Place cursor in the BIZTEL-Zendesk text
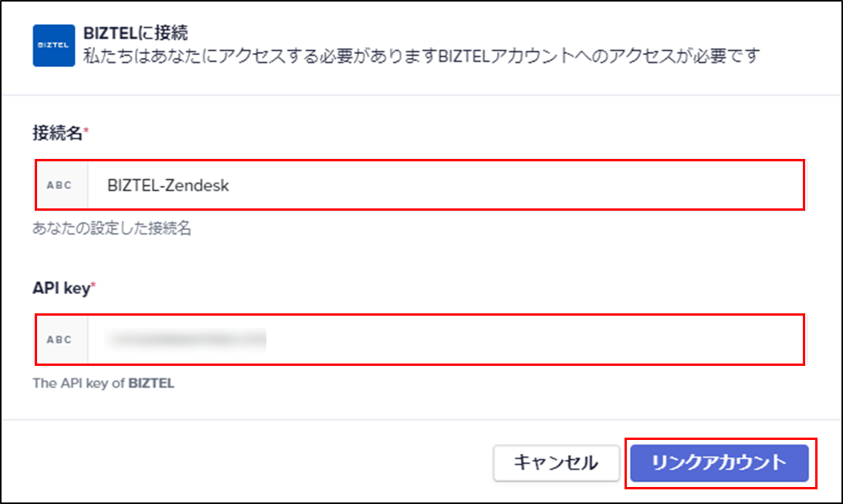This screenshot has width=843, height=504. coord(168,185)
